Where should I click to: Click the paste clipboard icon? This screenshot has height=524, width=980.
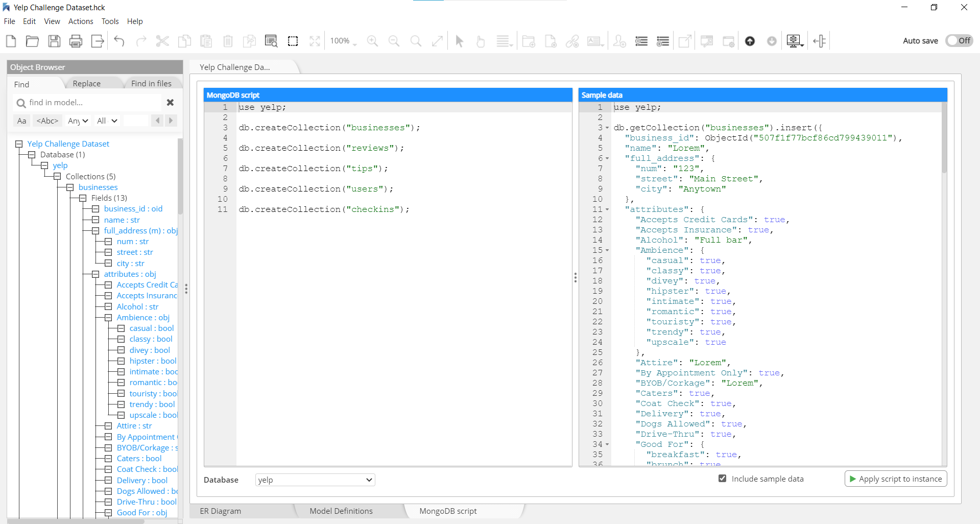point(206,41)
